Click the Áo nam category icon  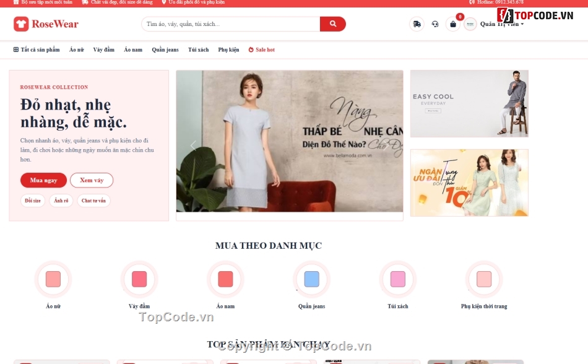point(225,279)
